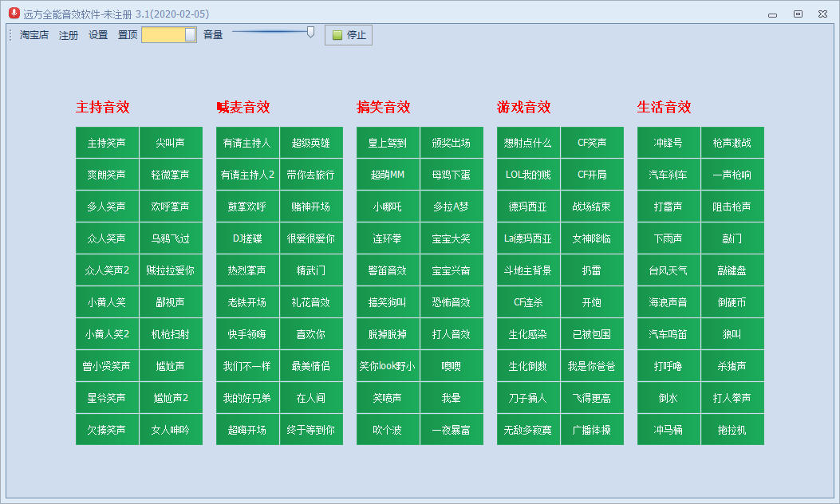Play the 广播体操 sound effect
Screen dimensions: 840x504
coord(592,430)
